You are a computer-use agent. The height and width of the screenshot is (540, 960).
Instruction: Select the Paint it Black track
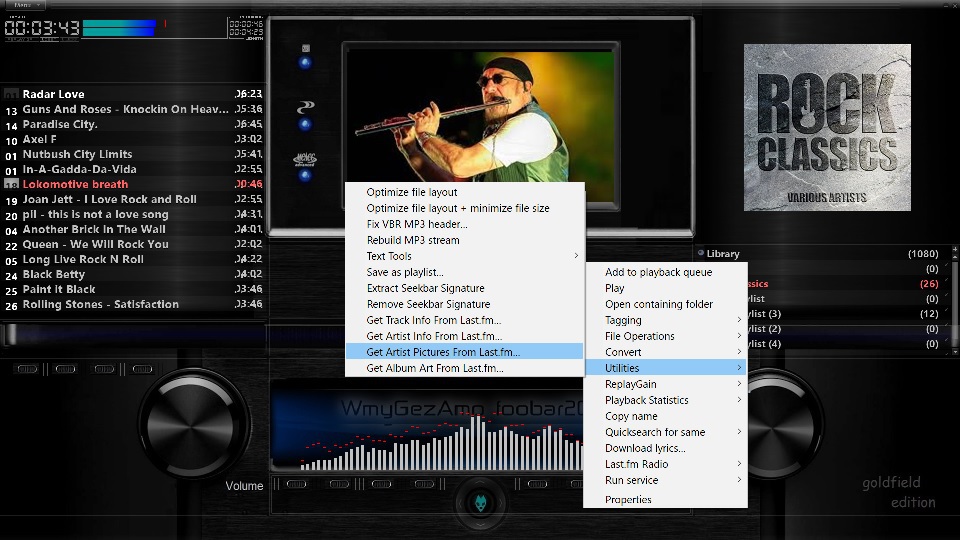[133, 289]
